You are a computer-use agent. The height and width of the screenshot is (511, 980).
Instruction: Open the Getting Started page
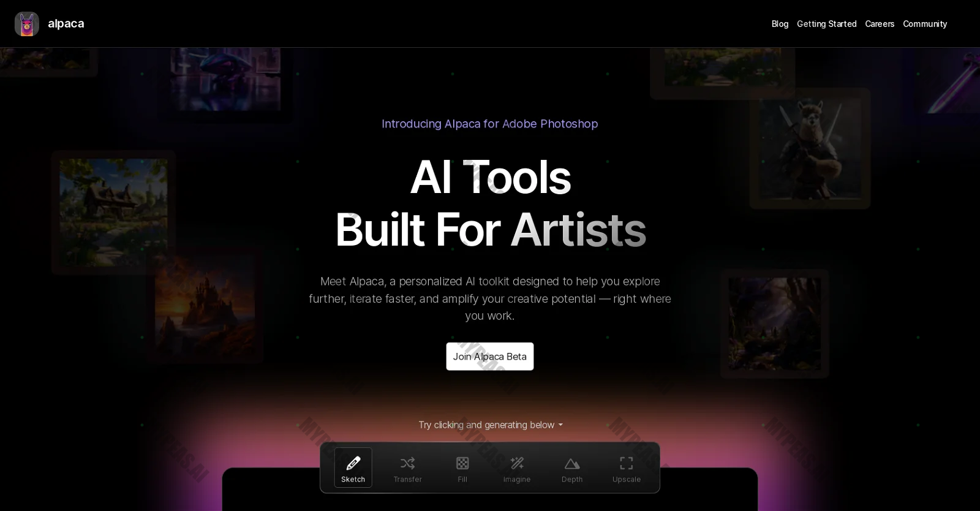click(826, 24)
